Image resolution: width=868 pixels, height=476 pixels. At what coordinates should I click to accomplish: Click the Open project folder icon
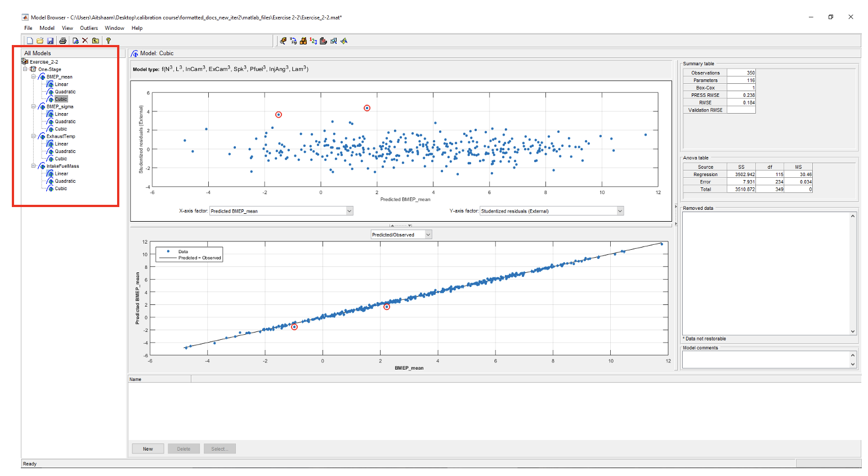[40, 41]
